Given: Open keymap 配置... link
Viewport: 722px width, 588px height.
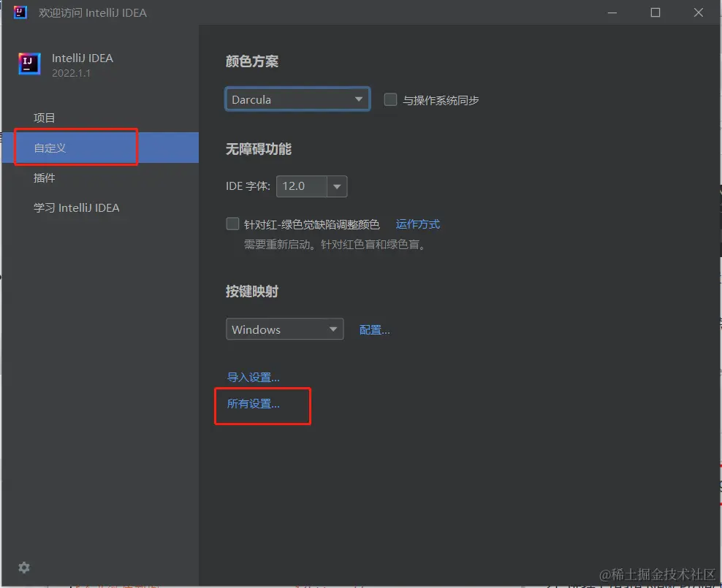Looking at the screenshot, I should (374, 330).
